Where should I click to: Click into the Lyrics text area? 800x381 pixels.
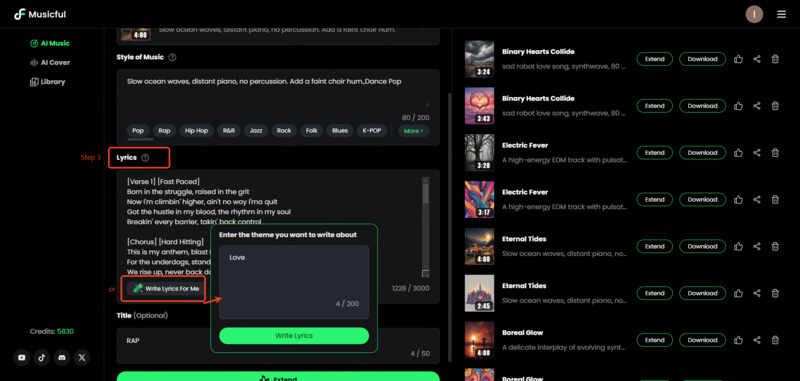[x=273, y=227]
